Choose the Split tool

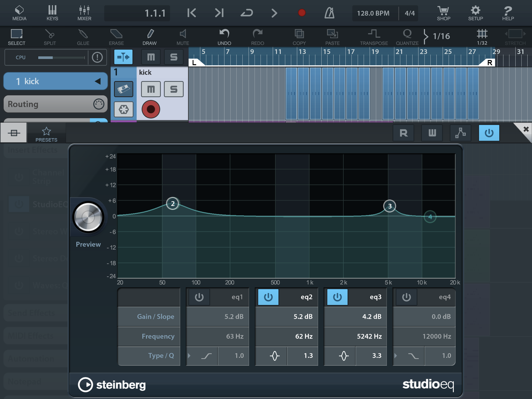tap(50, 37)
